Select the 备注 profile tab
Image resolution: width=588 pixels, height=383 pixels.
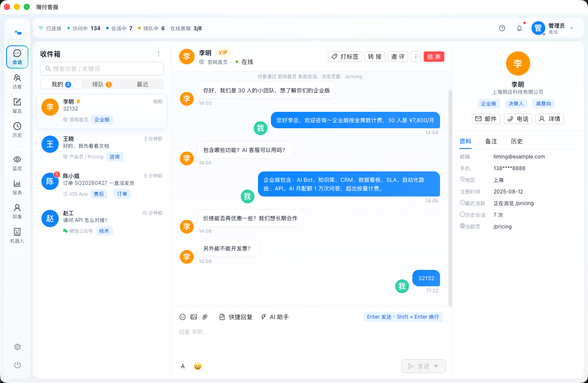coord(491,141)
